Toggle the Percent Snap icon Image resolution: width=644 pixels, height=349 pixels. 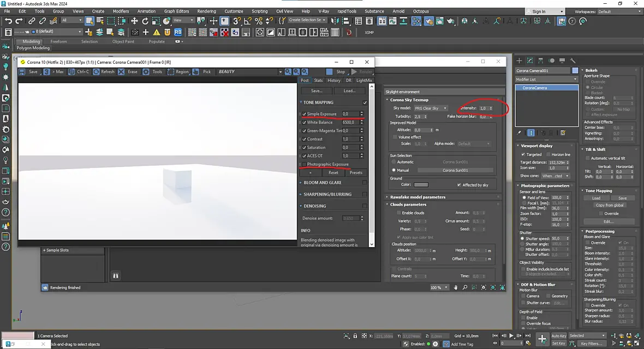258,21
